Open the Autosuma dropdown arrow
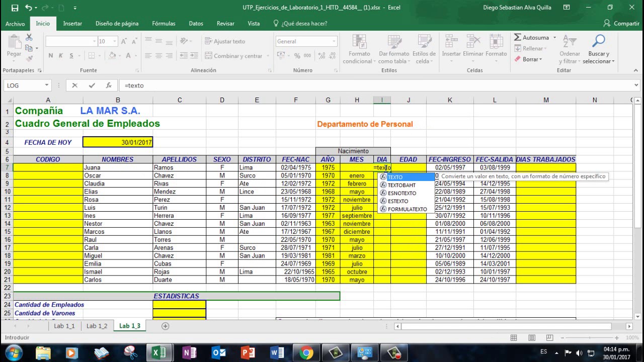This screenshot has height=362, width=644. tap(555, 38)
